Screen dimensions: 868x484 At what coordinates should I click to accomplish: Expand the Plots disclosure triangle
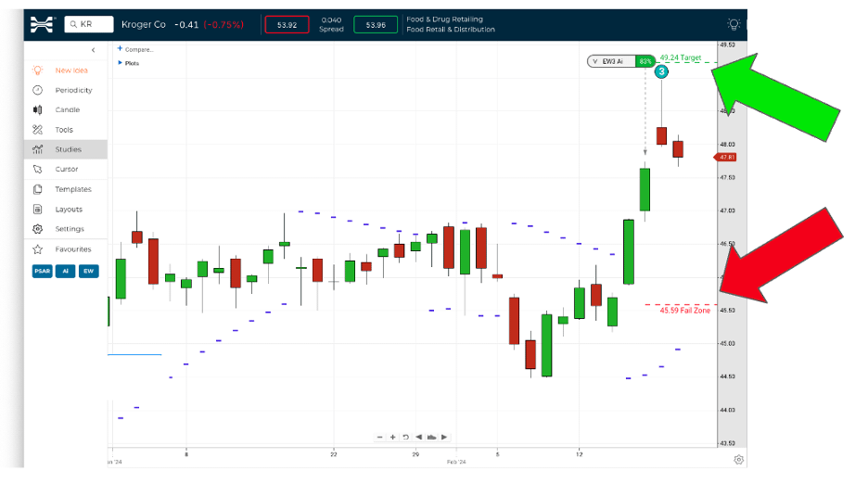point(121,62)
